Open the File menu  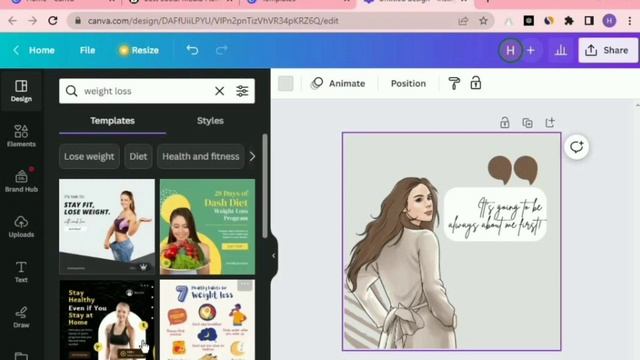tap(87, 50)
